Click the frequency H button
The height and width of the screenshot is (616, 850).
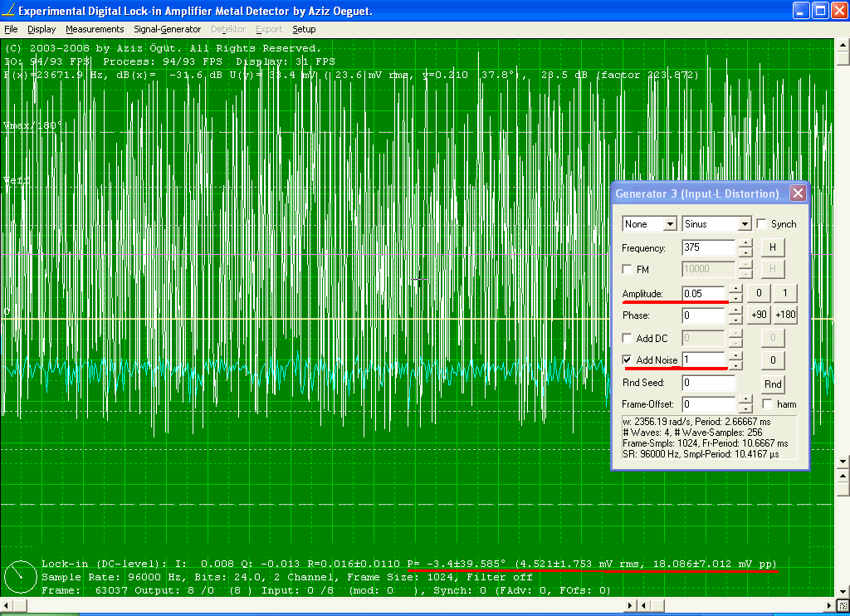(x=773, y=247)
